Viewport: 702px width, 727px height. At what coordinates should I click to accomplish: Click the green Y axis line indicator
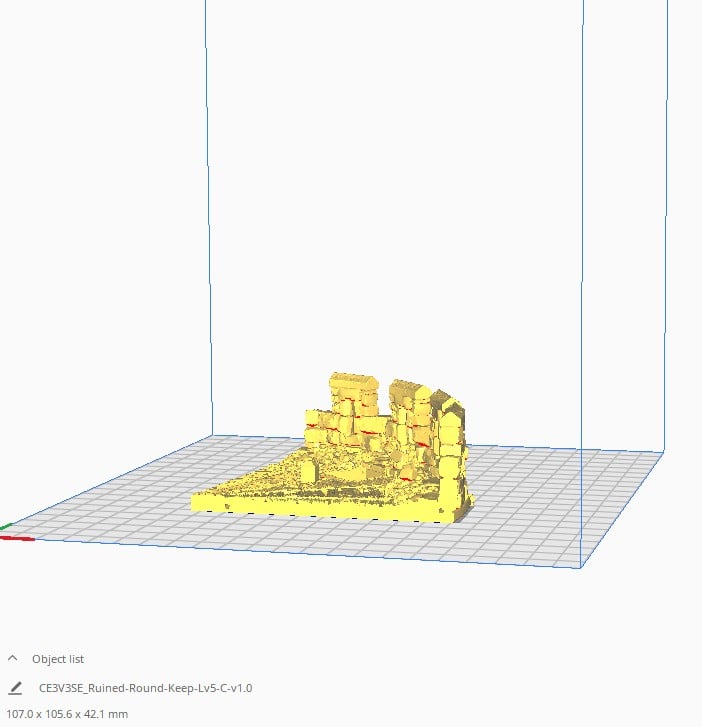click(6, 526)
